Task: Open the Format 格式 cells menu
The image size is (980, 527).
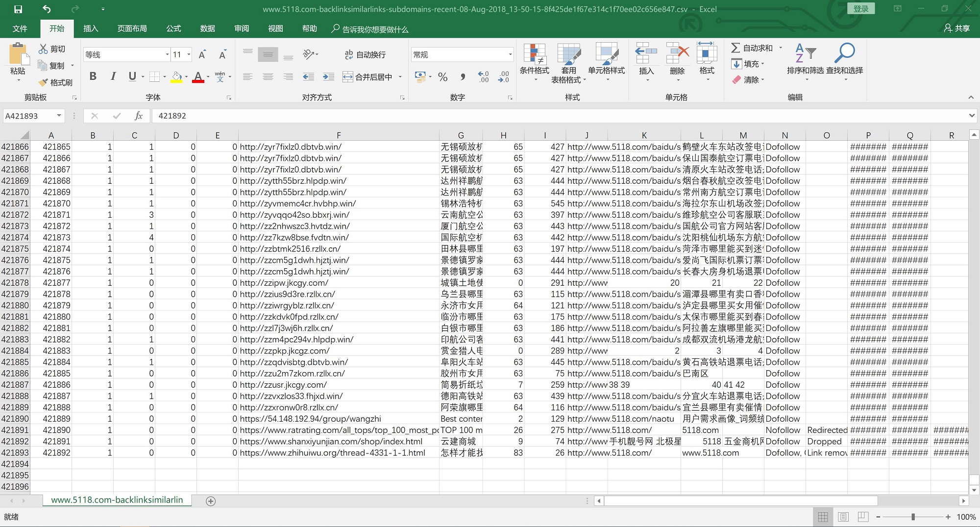Action: [707, 62]
